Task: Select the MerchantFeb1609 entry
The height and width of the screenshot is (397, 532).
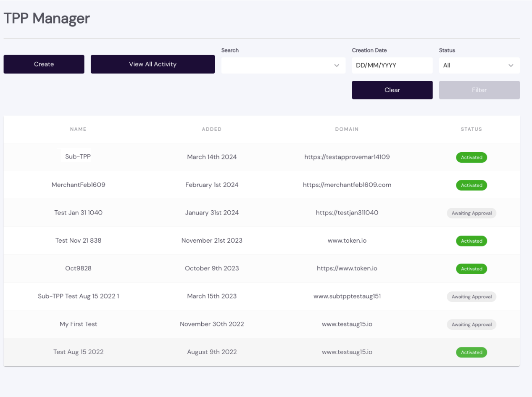Action: pos(78,185)
